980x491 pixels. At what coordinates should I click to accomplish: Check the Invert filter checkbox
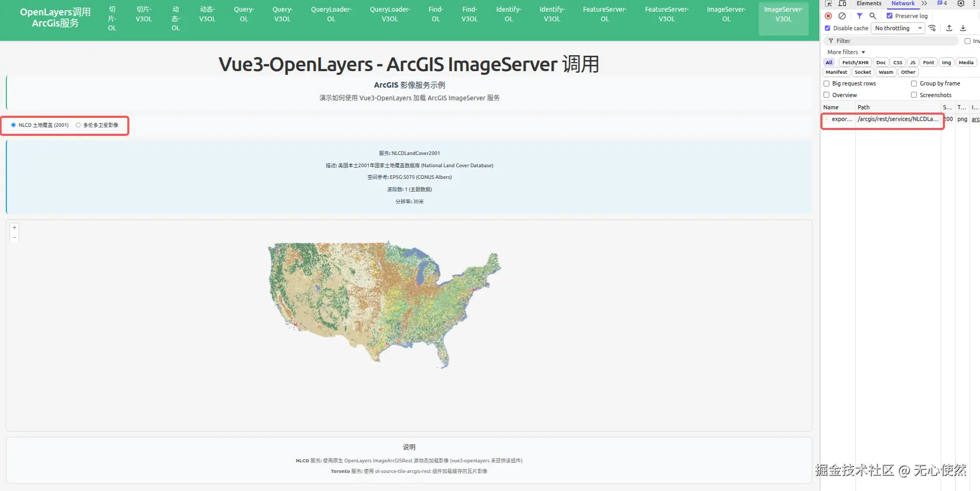click(x=968, y=41)
